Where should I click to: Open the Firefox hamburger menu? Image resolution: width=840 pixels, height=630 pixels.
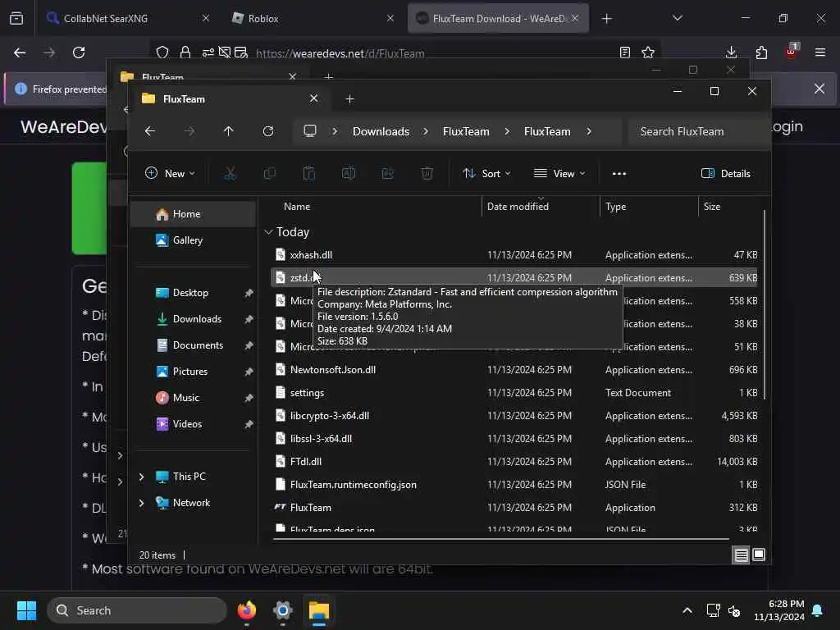pos(820,52)
